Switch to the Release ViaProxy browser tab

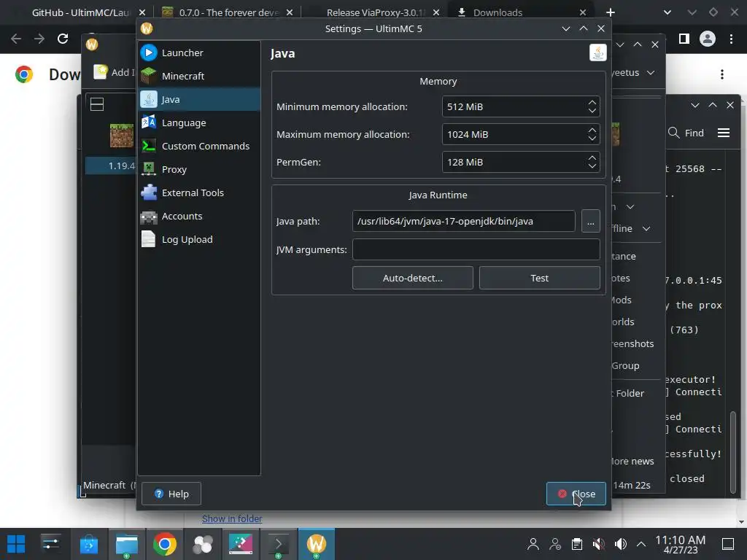376,12
